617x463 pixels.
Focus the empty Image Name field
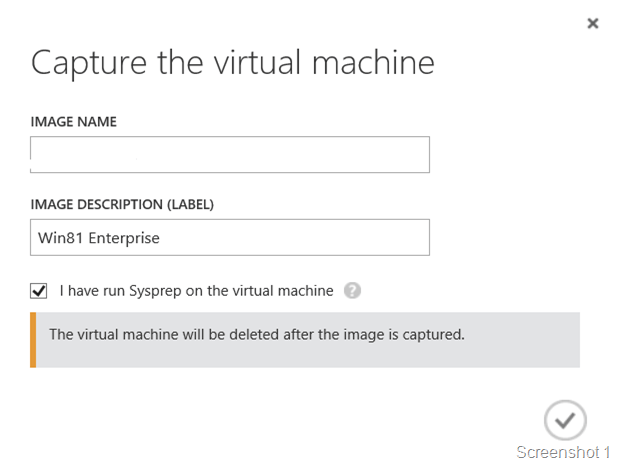[x=230, y=155]
